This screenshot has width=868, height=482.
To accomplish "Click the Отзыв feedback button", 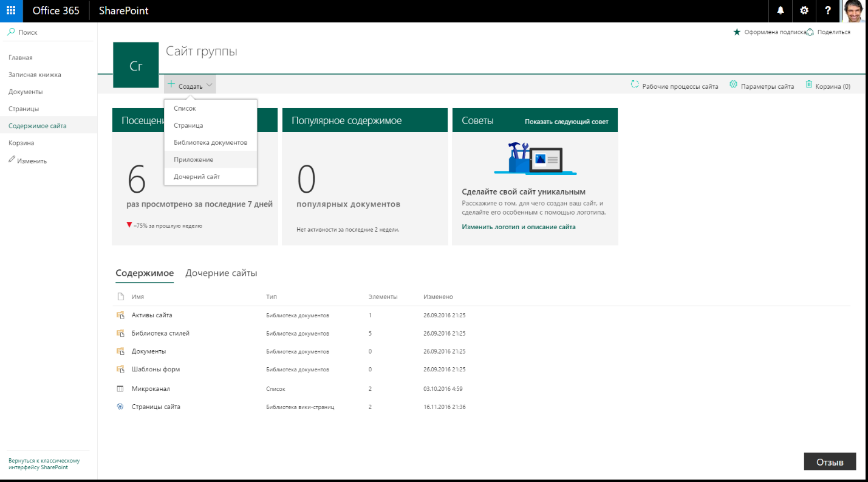I will pos(829,462).
